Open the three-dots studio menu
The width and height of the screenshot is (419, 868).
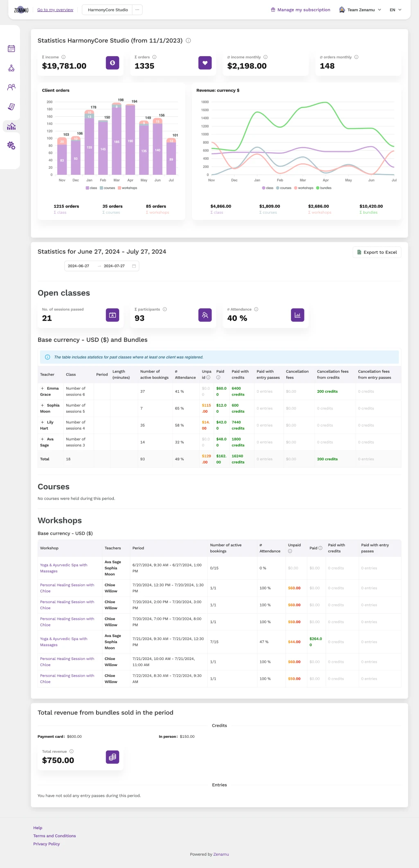click(137, 10)
